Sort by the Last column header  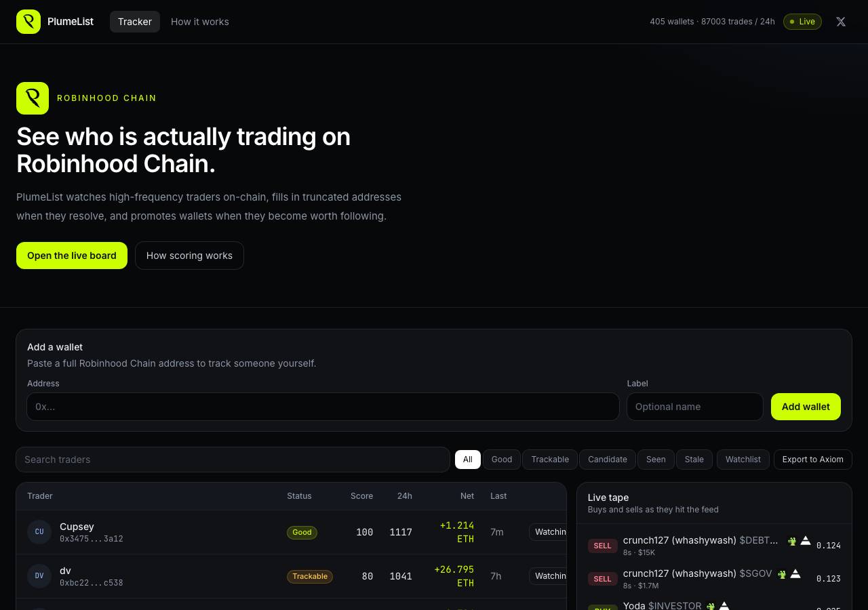[498, 496]
